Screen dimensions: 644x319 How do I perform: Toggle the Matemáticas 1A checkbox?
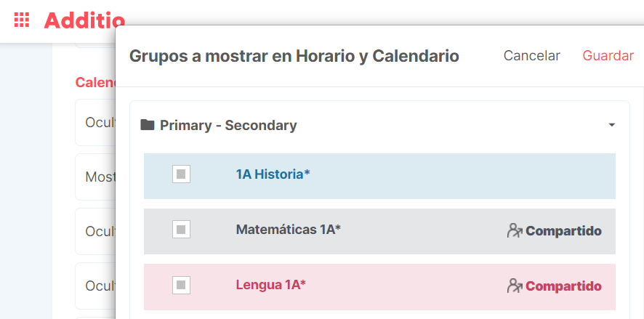[181, 230]
